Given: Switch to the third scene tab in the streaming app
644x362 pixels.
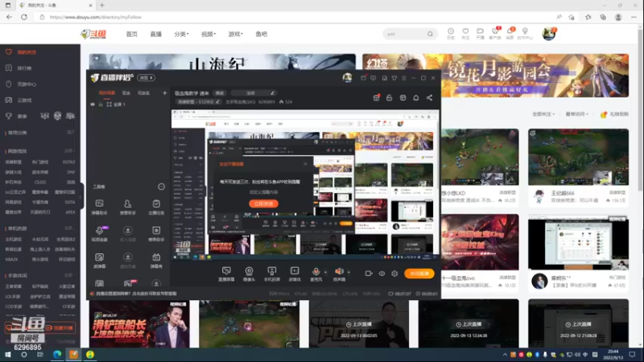Looking at the screenshot, I should tap(143, 93).
